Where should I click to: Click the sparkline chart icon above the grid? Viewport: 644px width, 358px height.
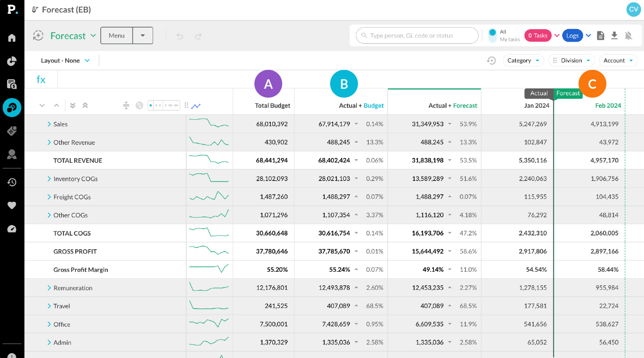click(196, 106)
